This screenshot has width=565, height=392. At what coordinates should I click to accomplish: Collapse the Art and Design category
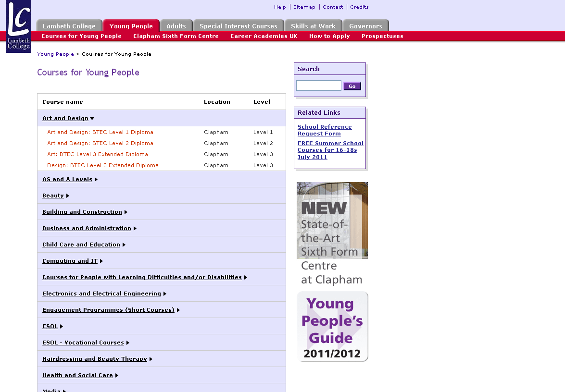68,118
